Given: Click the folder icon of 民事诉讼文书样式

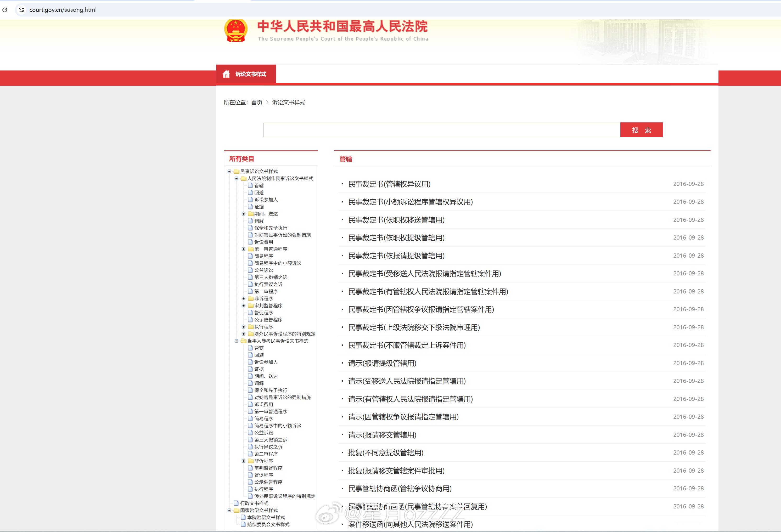Looking at the screenshot, I should coord(236,171).
